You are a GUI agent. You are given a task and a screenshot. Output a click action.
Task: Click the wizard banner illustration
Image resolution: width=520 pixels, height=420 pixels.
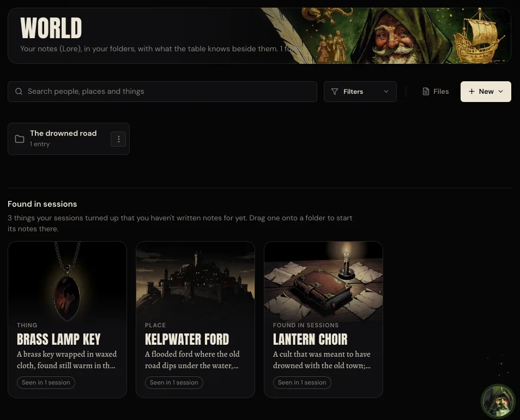pyautogui.click(x=386, y=35)
